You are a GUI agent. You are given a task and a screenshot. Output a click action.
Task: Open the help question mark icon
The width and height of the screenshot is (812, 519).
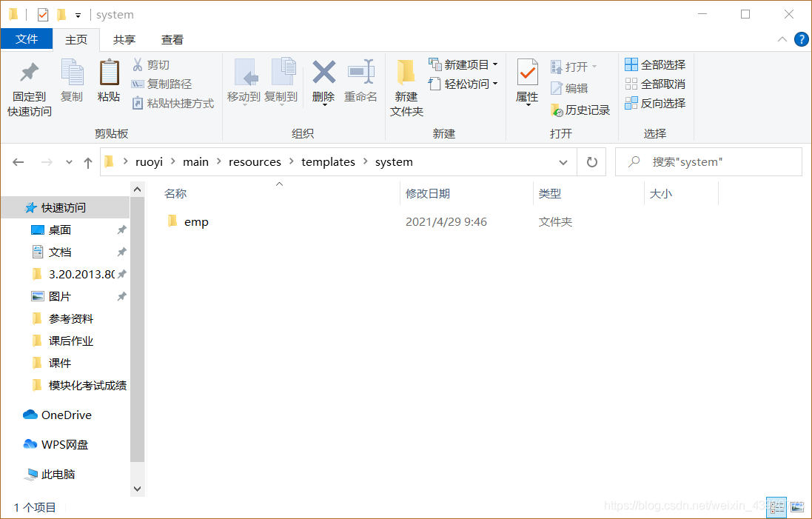801,39
